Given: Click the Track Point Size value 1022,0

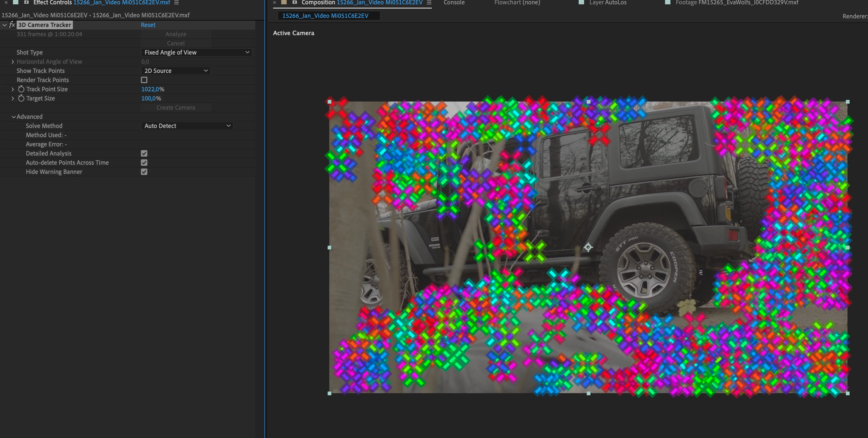Looking at the screenshot, I should [x=150, y=89].
